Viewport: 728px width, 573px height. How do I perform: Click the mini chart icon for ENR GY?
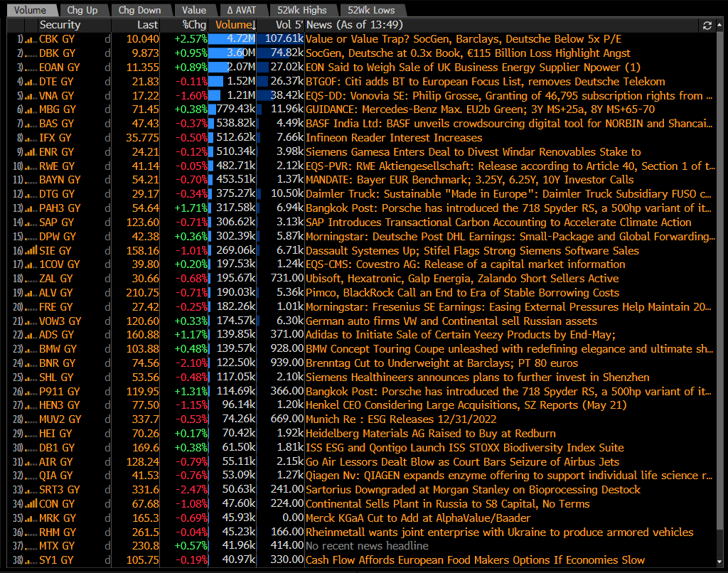coord(31,152)
